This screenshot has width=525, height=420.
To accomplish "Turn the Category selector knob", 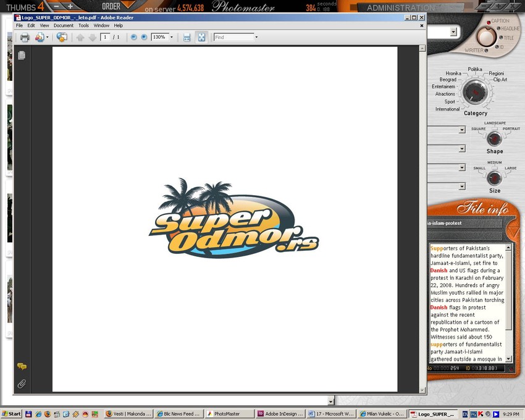I will coord(475,93).
